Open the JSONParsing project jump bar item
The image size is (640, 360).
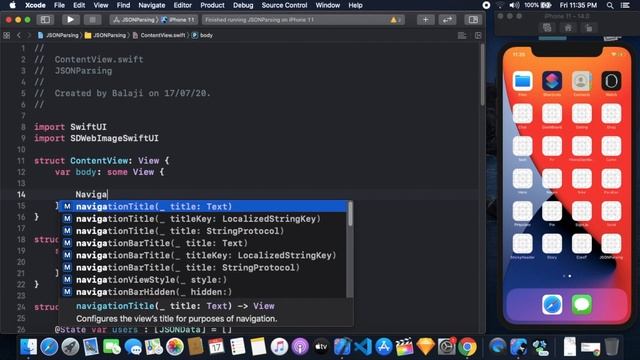pyautogui.click(x=58, y=36)
